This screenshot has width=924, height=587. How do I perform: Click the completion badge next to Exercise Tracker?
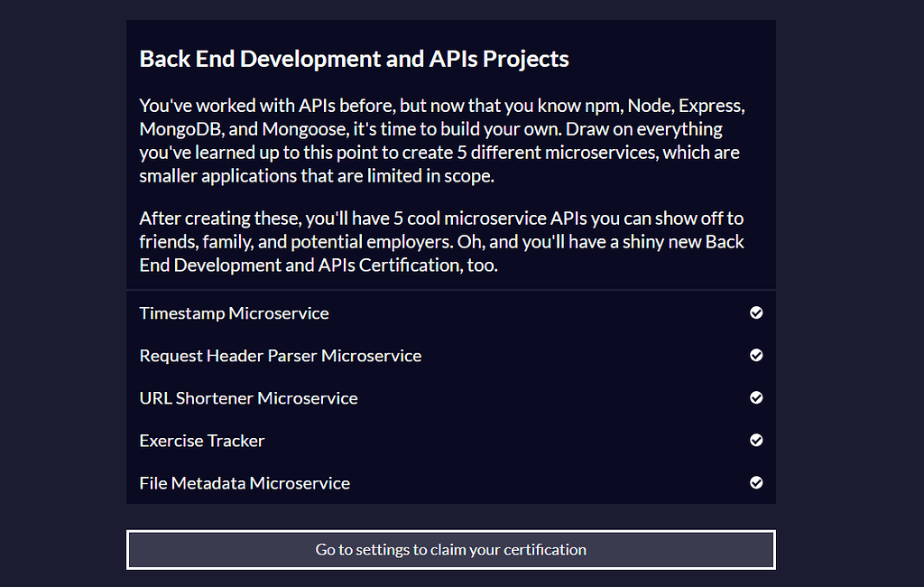[x=756, y=440]
